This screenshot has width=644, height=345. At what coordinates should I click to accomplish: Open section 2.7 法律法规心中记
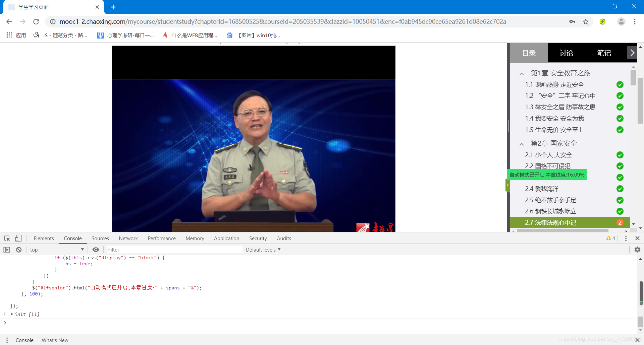(x=550, y=222)
